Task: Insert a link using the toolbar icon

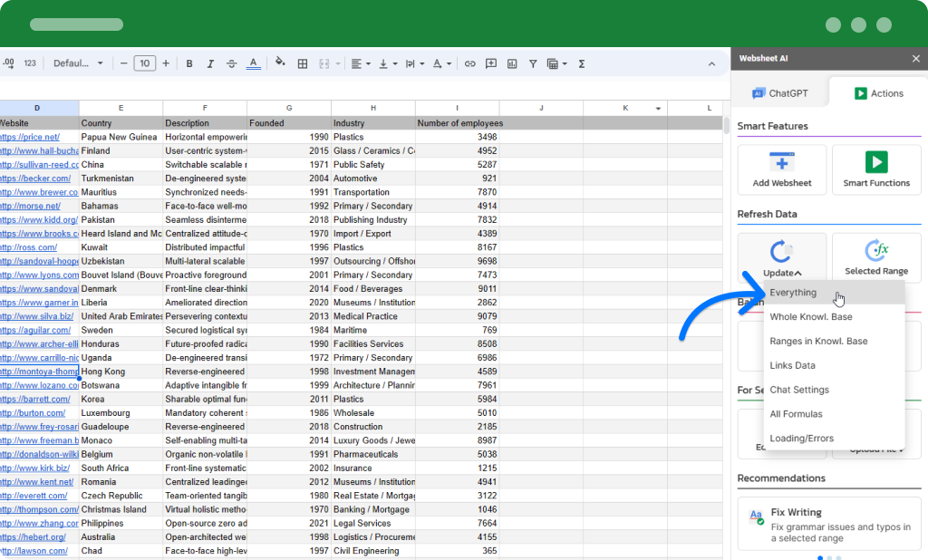Action: 470,63
